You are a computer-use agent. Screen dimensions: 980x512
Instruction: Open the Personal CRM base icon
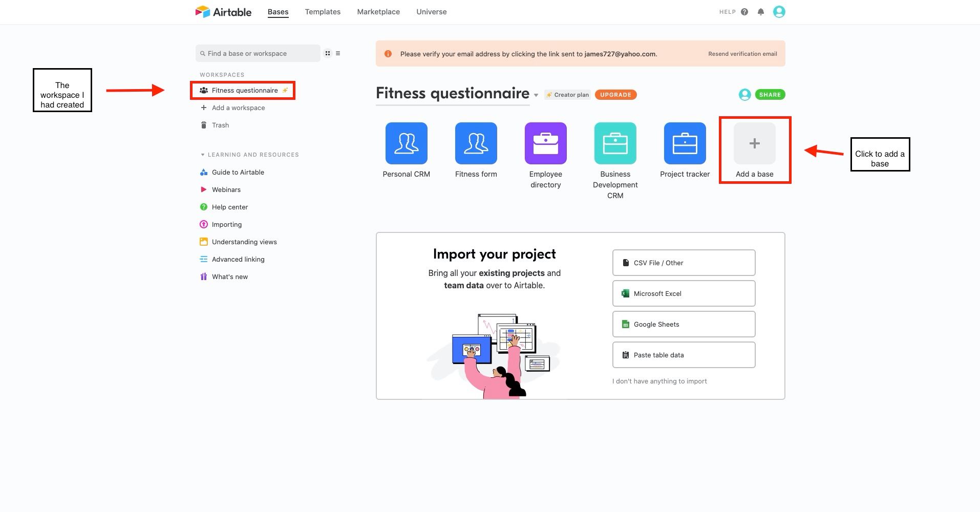coord(407,143)
